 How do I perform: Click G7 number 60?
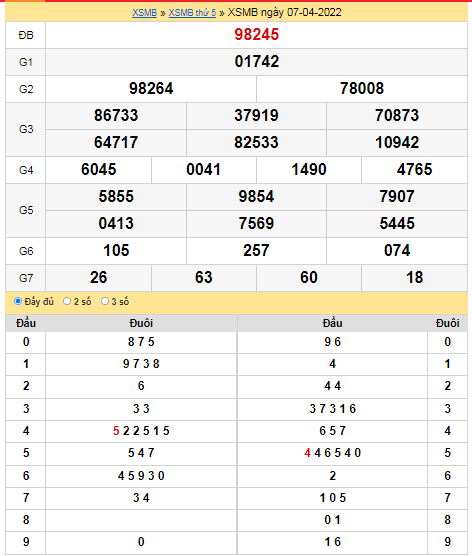[x=309, y=278]
